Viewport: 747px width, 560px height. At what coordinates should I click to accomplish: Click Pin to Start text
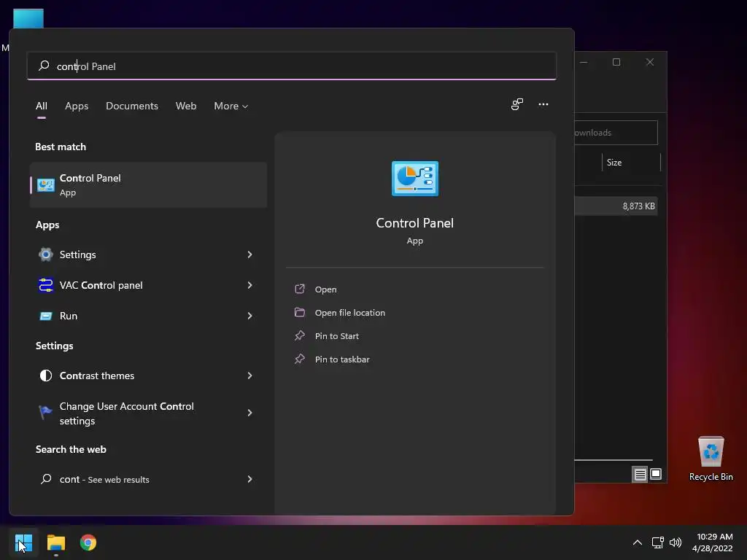coord(337,336)
